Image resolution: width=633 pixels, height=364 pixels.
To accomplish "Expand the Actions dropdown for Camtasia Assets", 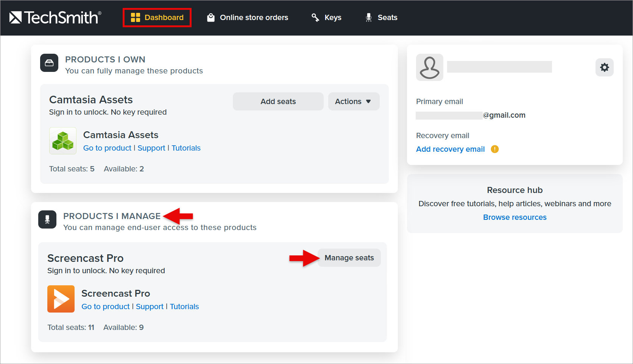I will [354, 101].
